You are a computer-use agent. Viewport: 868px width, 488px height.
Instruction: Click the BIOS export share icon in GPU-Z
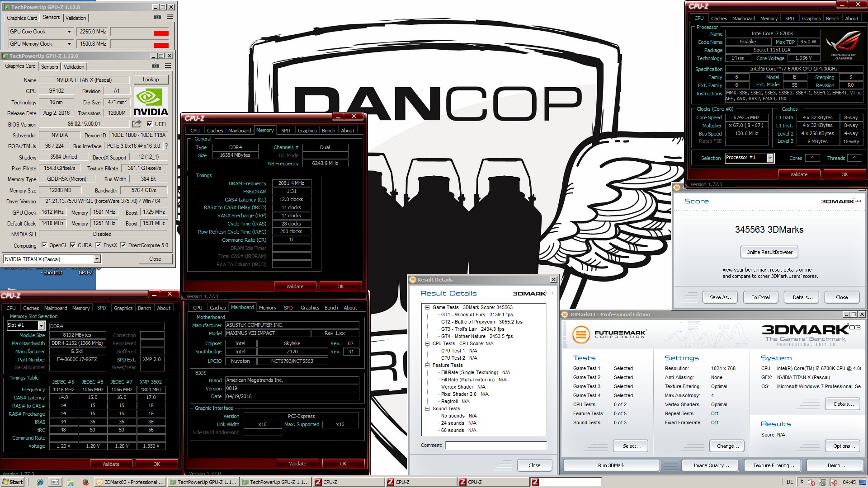click(137, 123)
